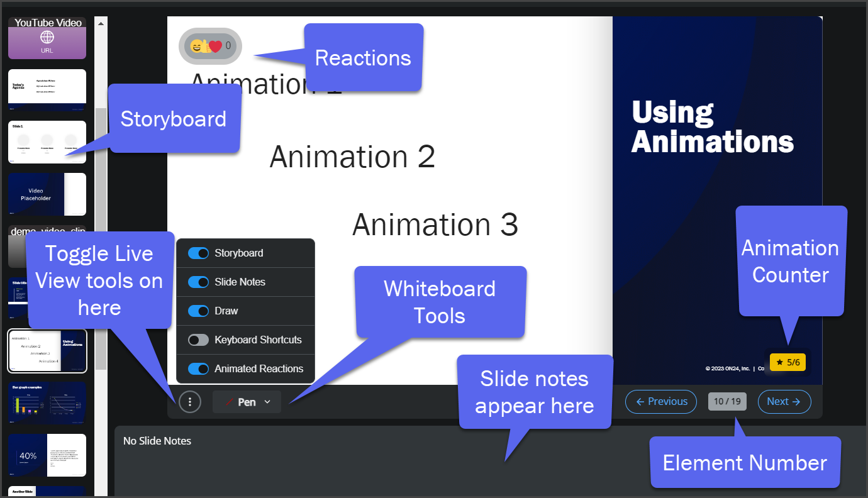The height and width of the screenshot is (498, 868).
Task: Select the Slide 1 thumbnail in storyboard
Action: tap(47, 143)
